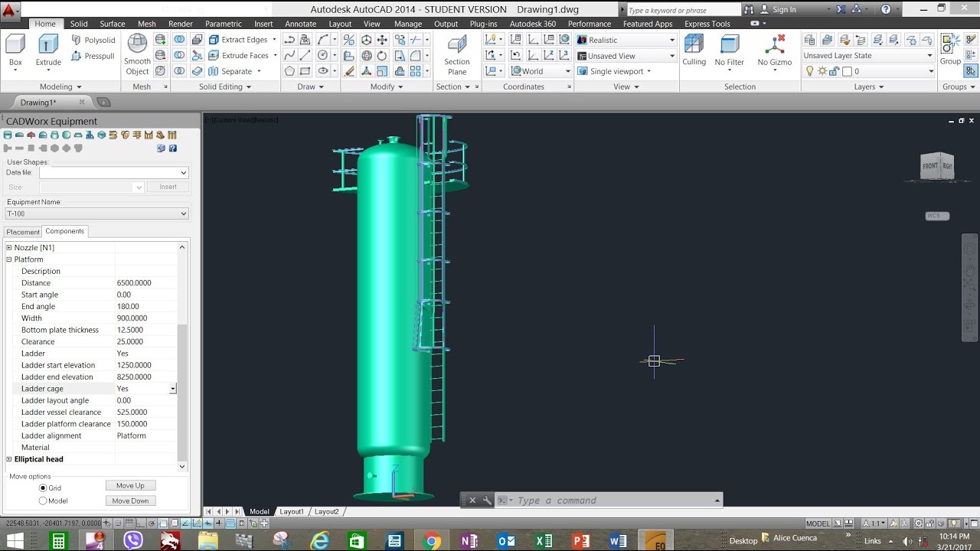Open Excel from the taskbar
Image resolution: width=980 pixels, height=551 pixels.
tap(544, 540)
